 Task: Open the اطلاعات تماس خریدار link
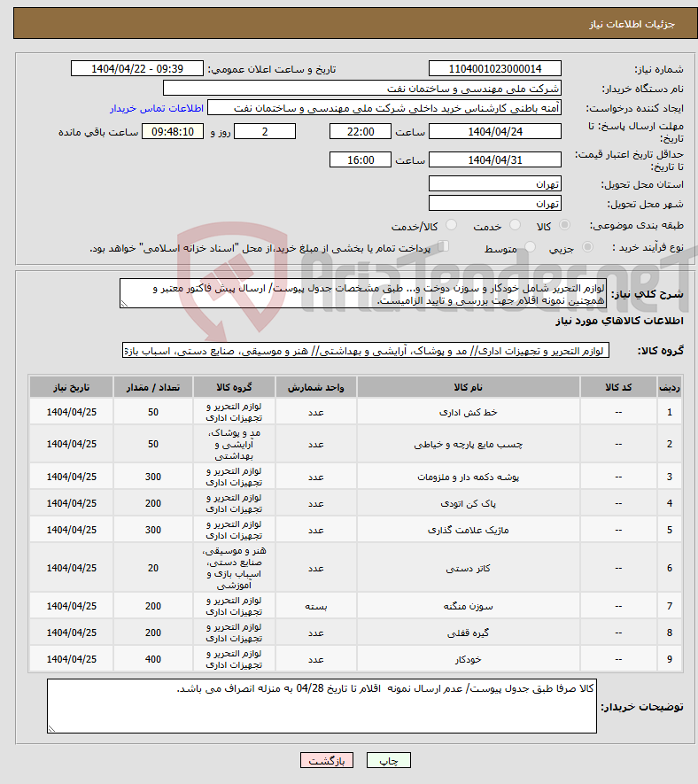[x=157, y=108]
